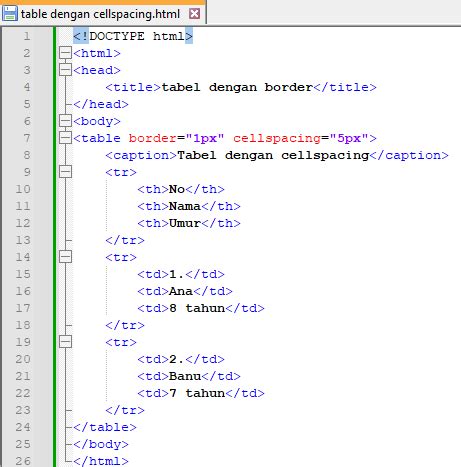Click line number 8 in the margin
Image resolution: width=461 pixels, height=467 pixels.
point(27,155)
